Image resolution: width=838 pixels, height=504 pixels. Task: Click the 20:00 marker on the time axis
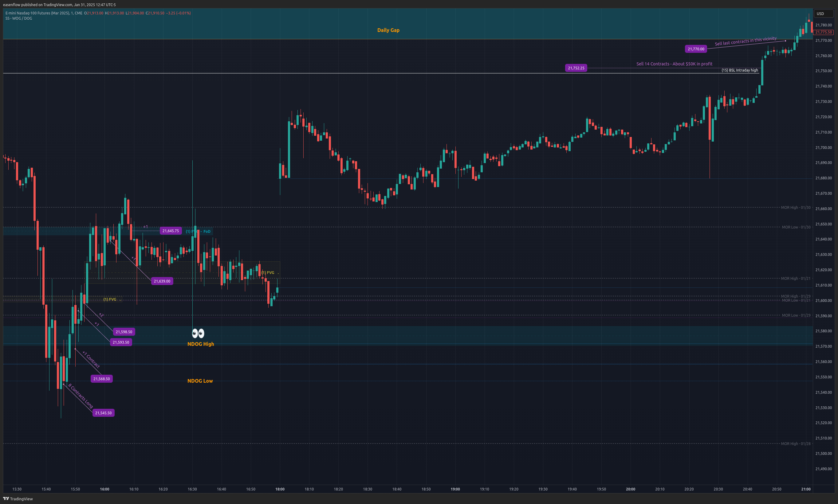631,489
